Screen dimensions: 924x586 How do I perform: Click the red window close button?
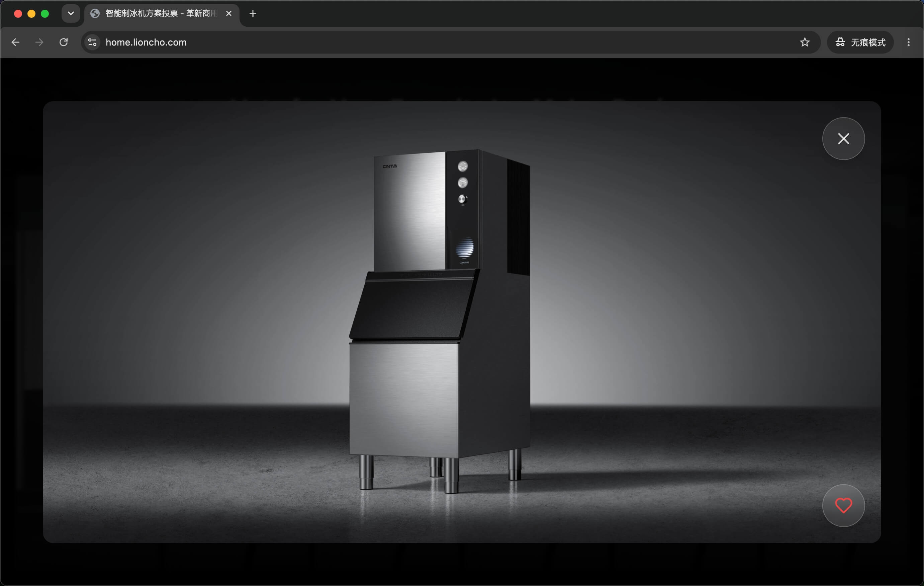tap(18, 14)
